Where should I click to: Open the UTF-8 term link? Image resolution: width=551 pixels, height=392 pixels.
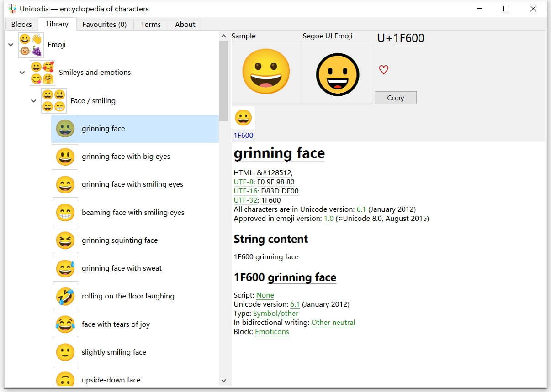[x=244, y=182]
